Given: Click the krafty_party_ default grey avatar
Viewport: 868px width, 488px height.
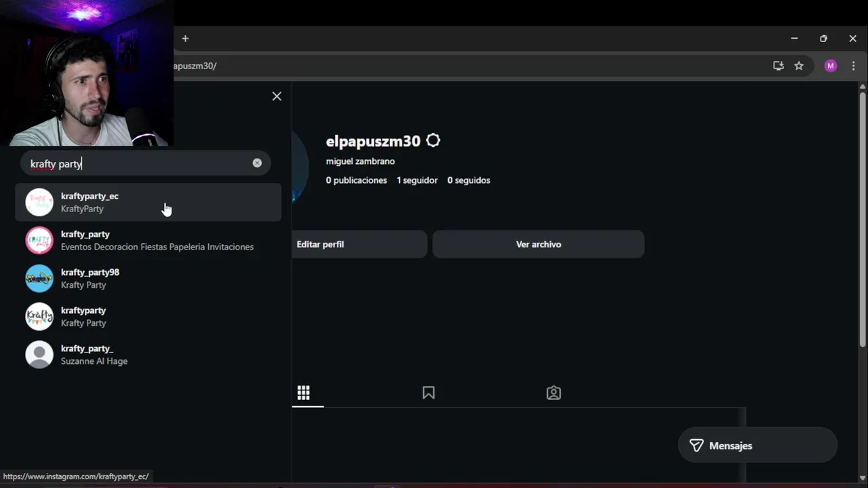Looking at the screenshot, I should pyautogui.click(x=39, y=354).
